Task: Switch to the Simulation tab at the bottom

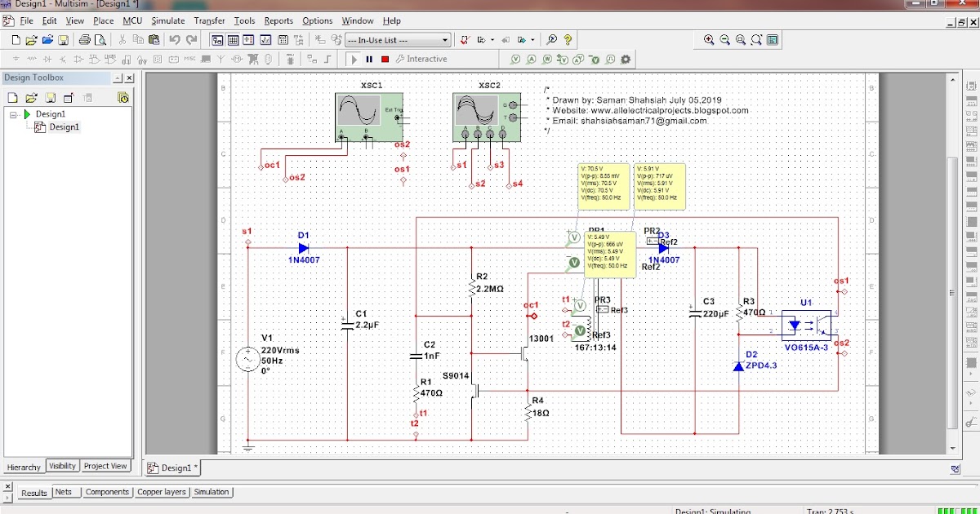Action: click(x=211, y=492)
